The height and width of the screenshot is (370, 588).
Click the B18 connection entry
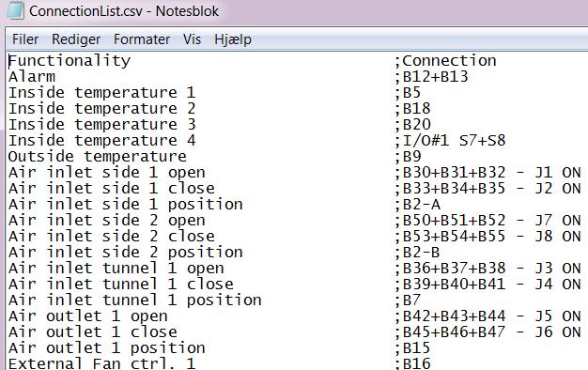click(x=416, y=109)
